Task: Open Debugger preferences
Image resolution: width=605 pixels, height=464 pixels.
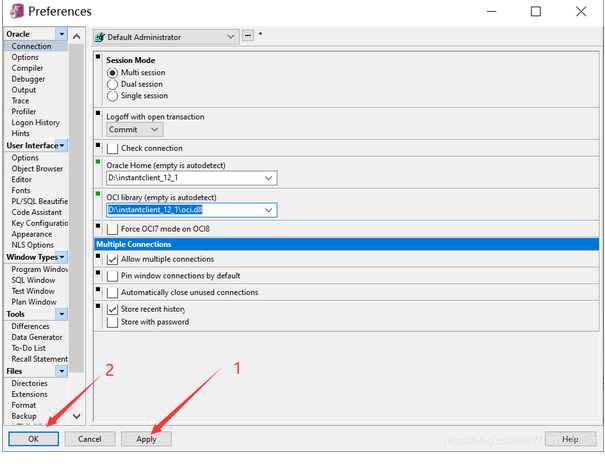Action: pos(28,79)
